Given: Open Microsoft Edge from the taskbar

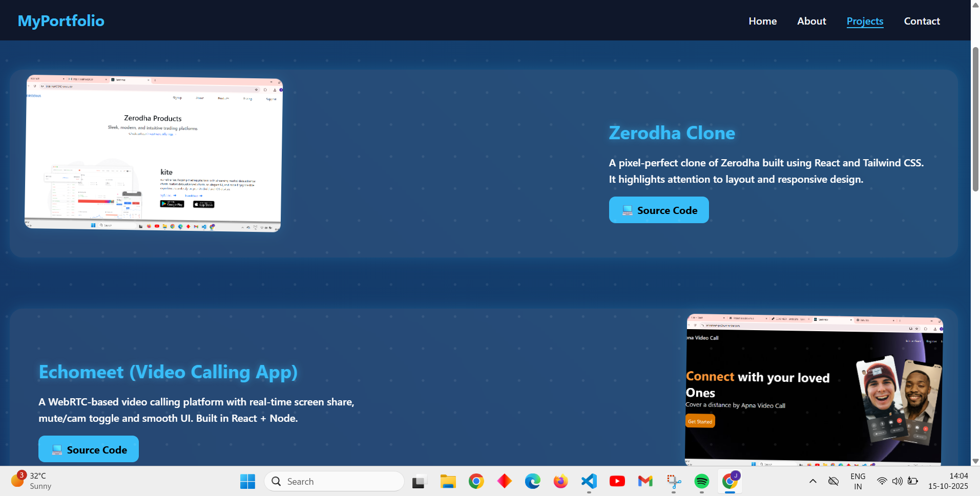Looking at the screenshot, I should coord(533,481).
